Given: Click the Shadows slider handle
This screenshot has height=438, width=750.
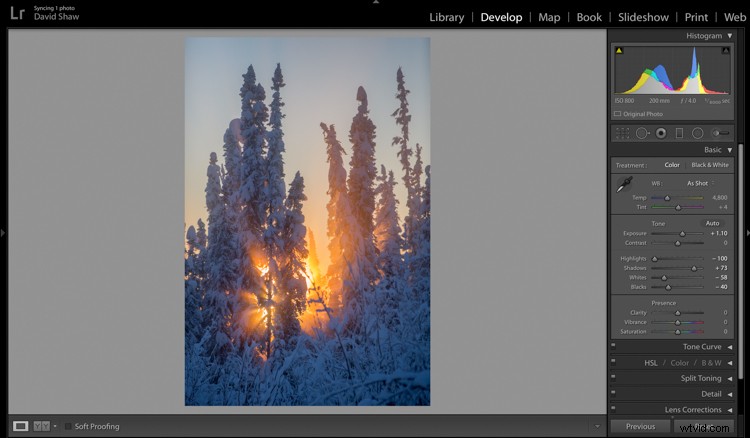Looking at the screenshot, I should (x=694, y=269).
